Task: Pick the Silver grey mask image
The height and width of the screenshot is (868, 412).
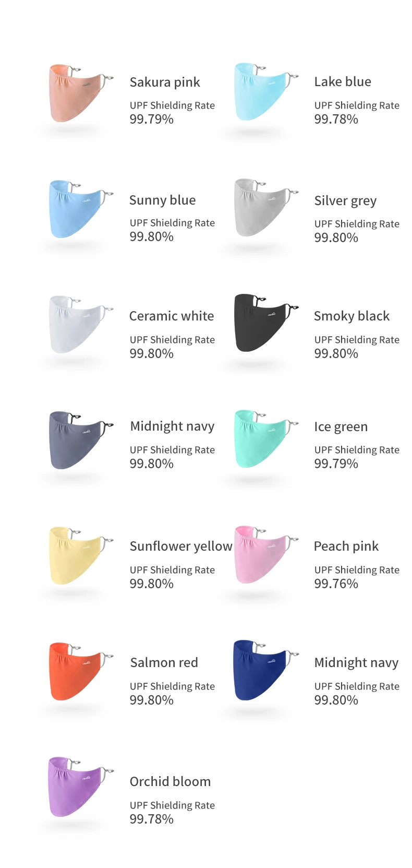Action: tap(266, 208)
